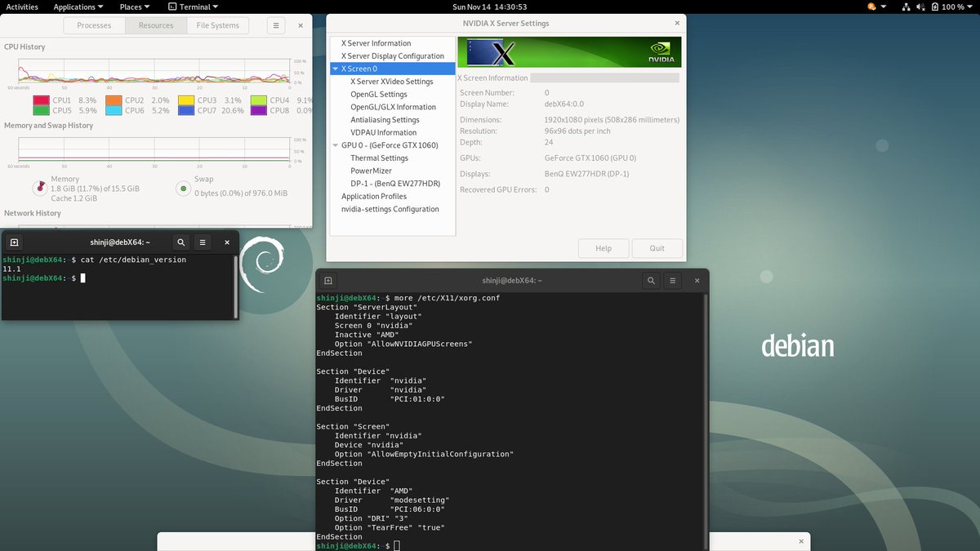
Task: Open the CPU5 dark green color swatch
Action: 41,110
